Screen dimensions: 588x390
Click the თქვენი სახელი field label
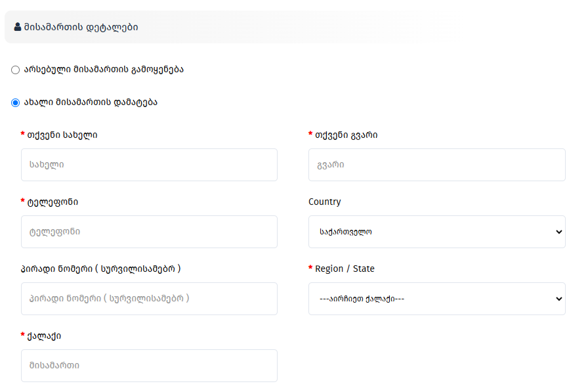tap(62, 135)
